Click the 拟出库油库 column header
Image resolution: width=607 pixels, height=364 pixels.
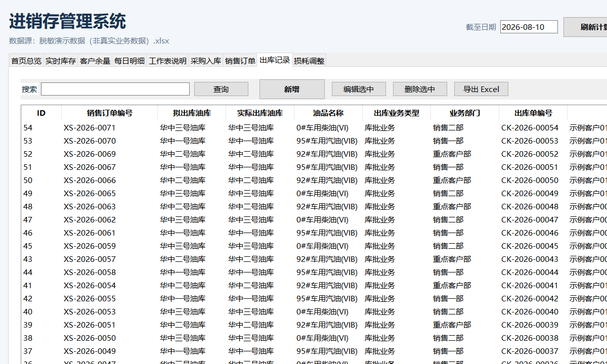(192, 113)
